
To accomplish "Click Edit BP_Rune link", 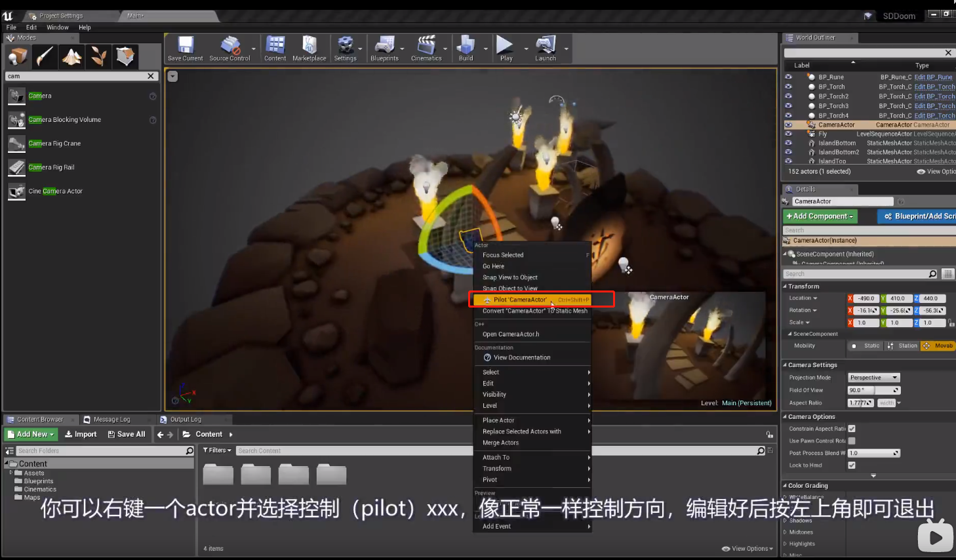I will (934, 77).
